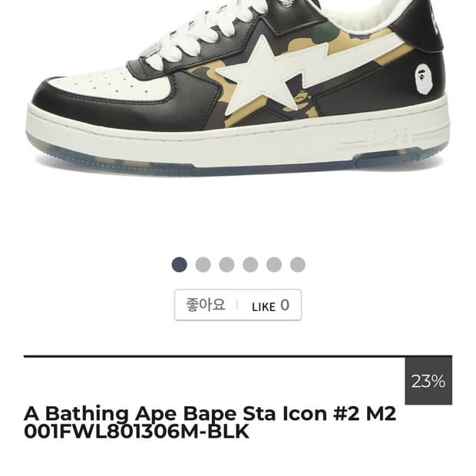Open the Bape Sta sneaker product photo
Screen dimensions: 476x476
click(238, 88)
